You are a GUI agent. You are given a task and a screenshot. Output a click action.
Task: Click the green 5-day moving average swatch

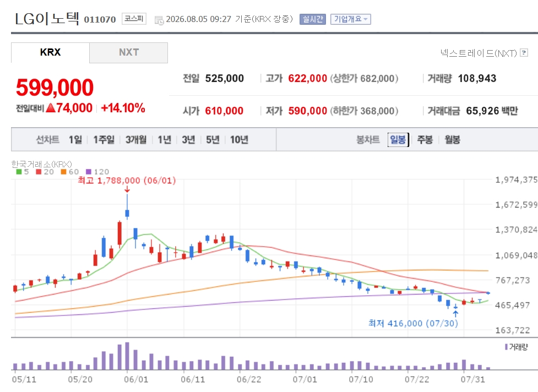(19, 171)
